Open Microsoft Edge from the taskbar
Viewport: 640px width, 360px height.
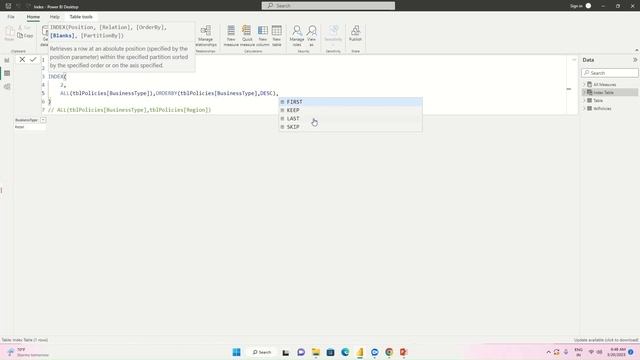coord(345,352)
